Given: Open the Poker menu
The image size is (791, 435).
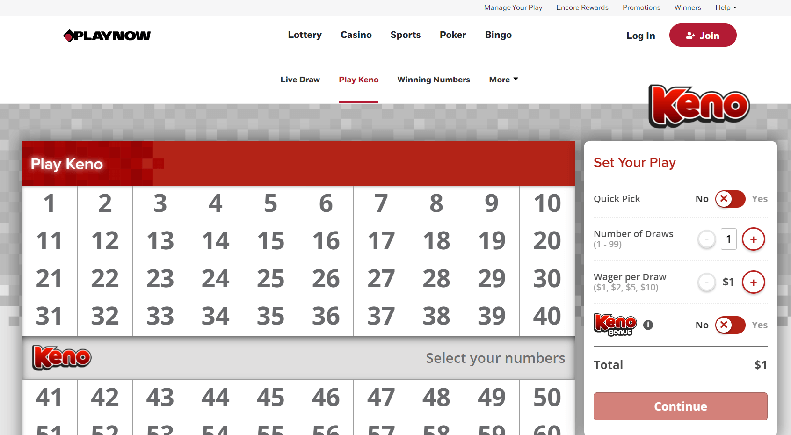Looking at the screenshot, I should [453, 35].
